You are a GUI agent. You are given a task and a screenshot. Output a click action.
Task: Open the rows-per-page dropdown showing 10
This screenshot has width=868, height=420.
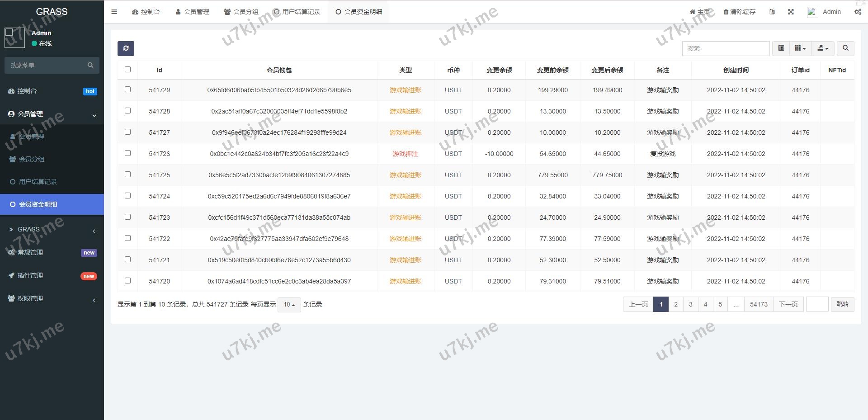pos(289,305)
